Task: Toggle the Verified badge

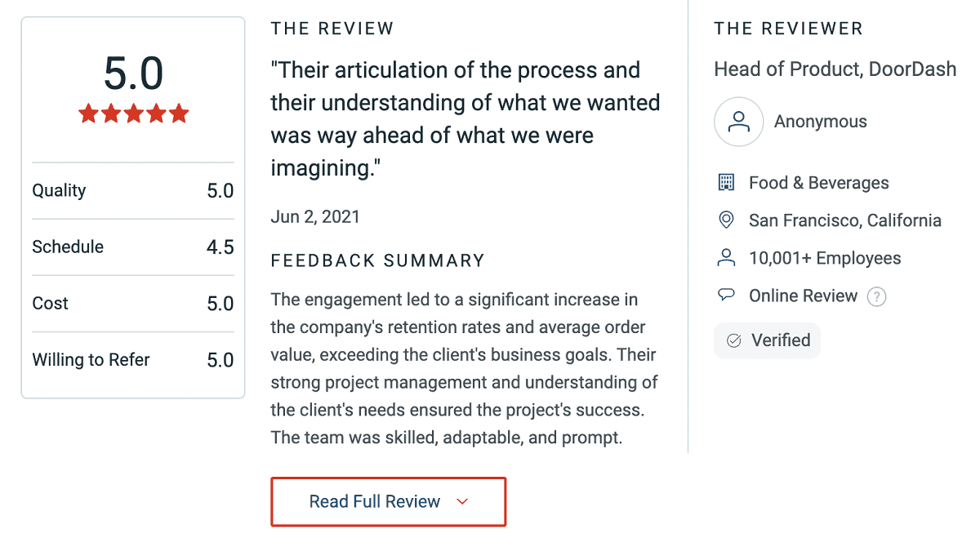Action: coord(767,340)
